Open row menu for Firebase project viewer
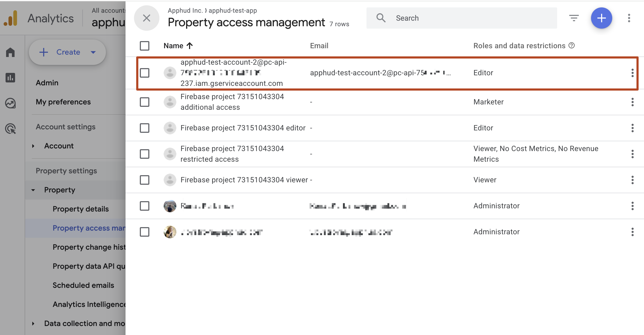 [x=632, y=180]
